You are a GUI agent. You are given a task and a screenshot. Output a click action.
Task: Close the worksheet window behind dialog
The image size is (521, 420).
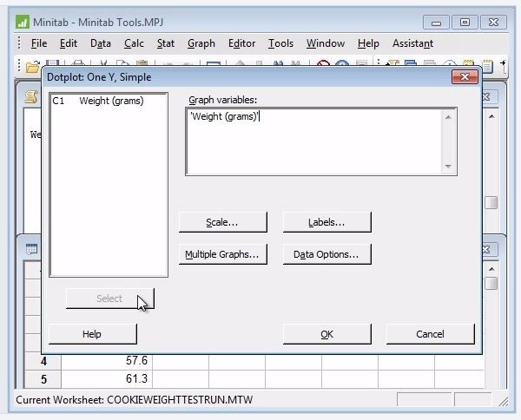click(490, 249)
